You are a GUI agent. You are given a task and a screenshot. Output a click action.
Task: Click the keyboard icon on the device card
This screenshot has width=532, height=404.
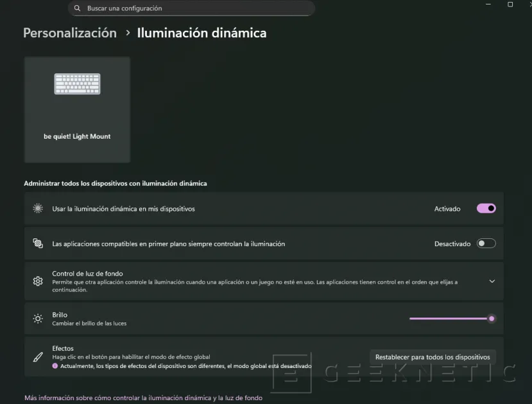pos(77,83)
